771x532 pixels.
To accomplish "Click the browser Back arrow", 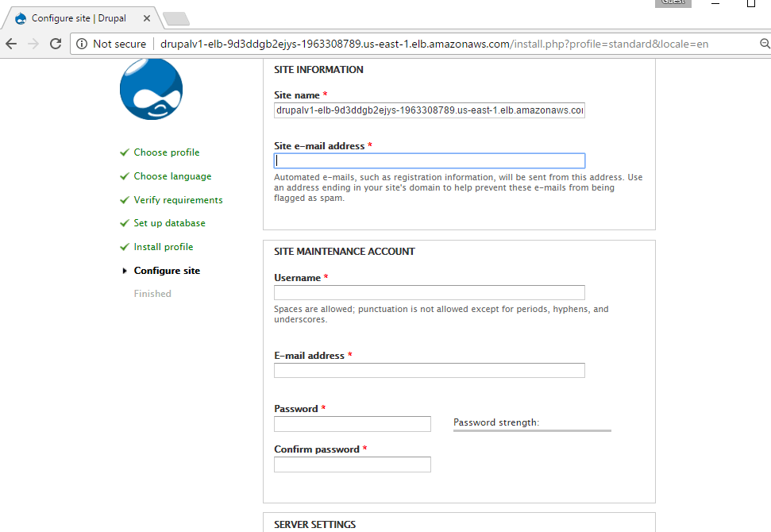I will click(11, 44).
